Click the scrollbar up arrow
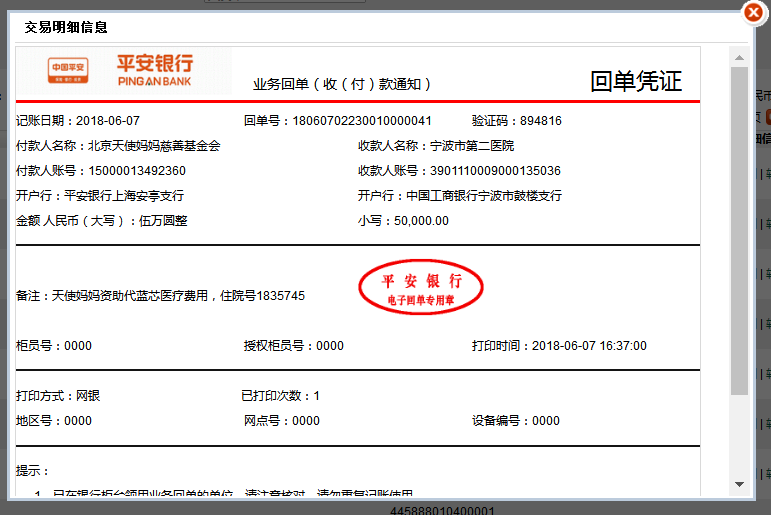Viewport: 771px width, 515px height. pos(739,58)
